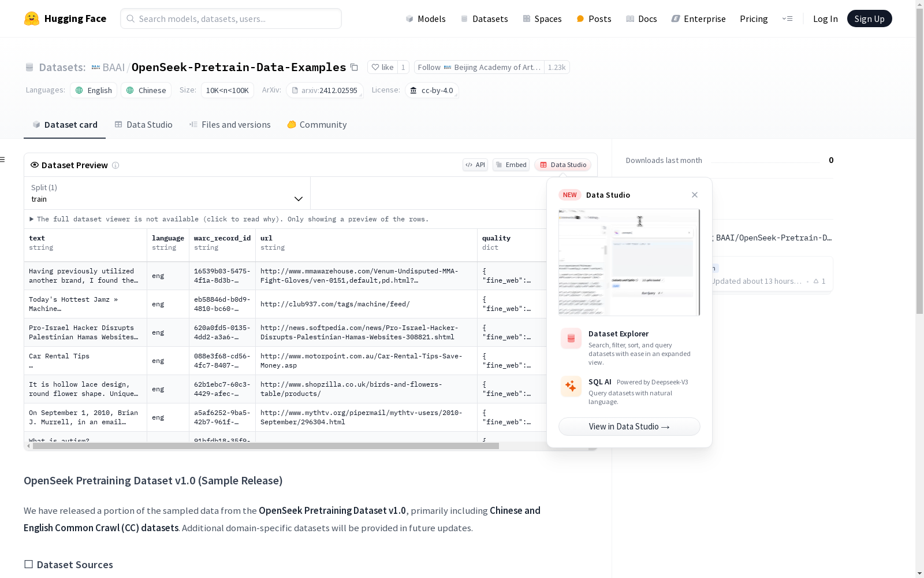Image resolution: width=924 pixels, height=578 pixels.
Task: Select the SQL AI option
Action: [629, 391]
